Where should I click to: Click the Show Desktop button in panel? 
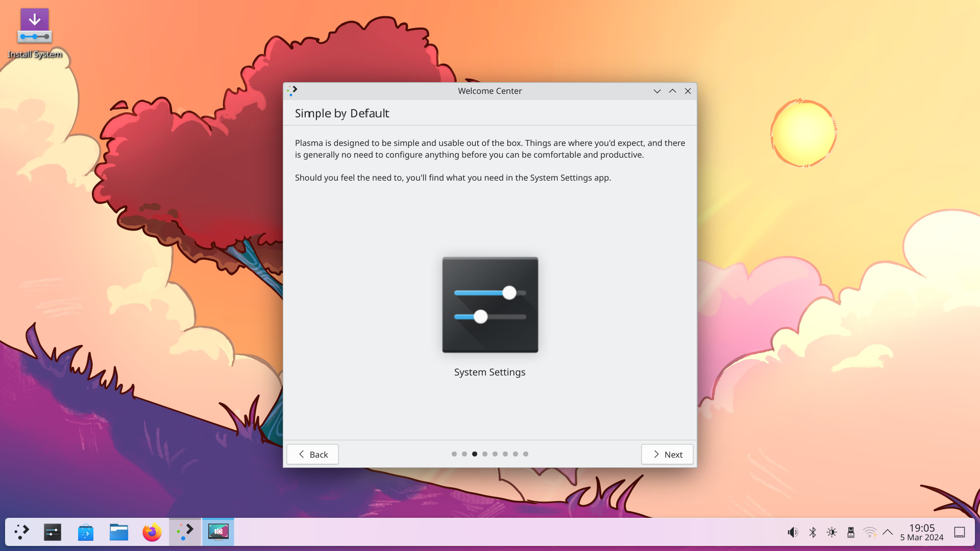[960, 533]
